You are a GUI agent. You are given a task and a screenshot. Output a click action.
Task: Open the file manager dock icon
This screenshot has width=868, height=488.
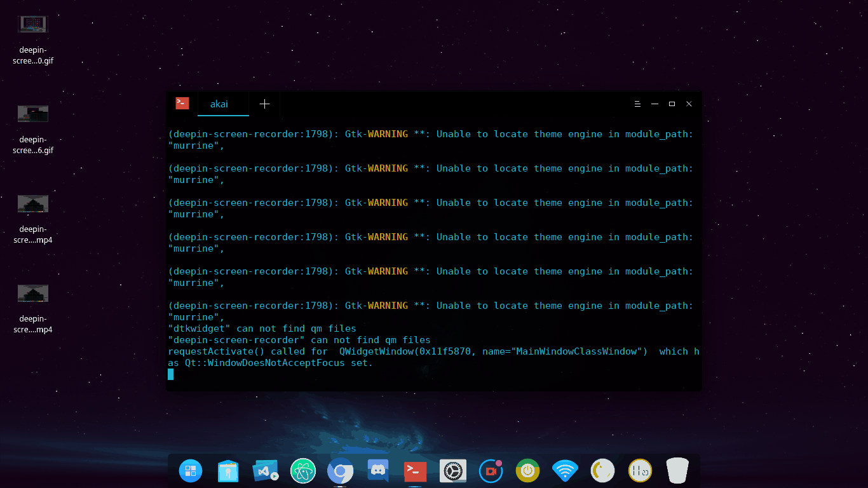227,471
